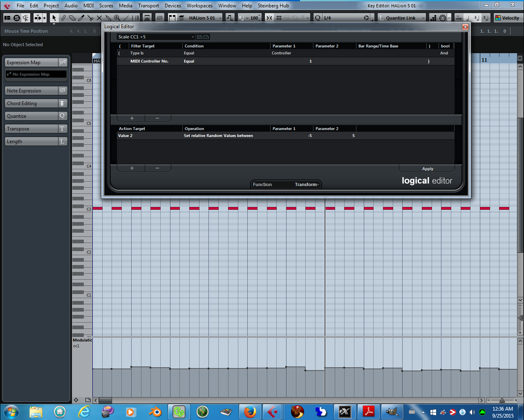Open the File menu
The height and width of the screenshot is (420, 524).
20,6
